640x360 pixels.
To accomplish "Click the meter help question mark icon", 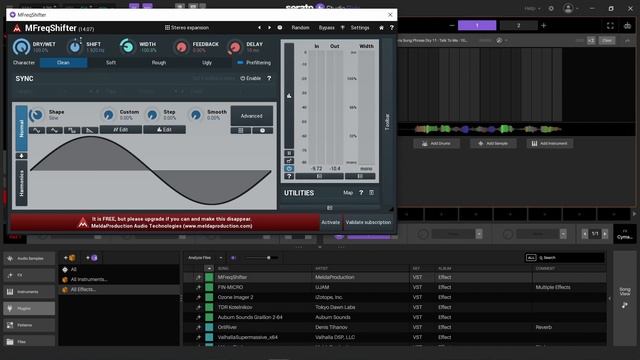I will [289, 176].
